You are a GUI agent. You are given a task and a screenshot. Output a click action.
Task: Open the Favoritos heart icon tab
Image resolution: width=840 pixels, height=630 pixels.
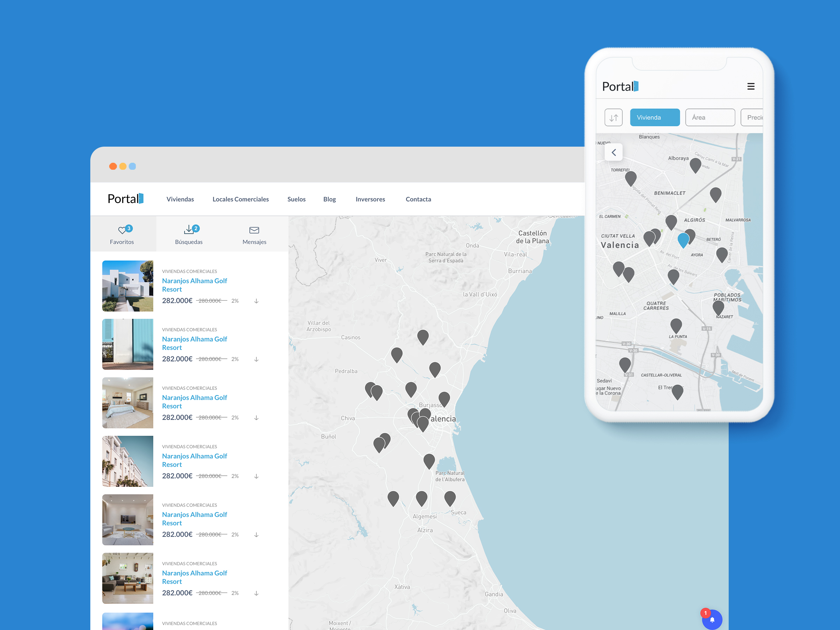[x=122, y=234]
